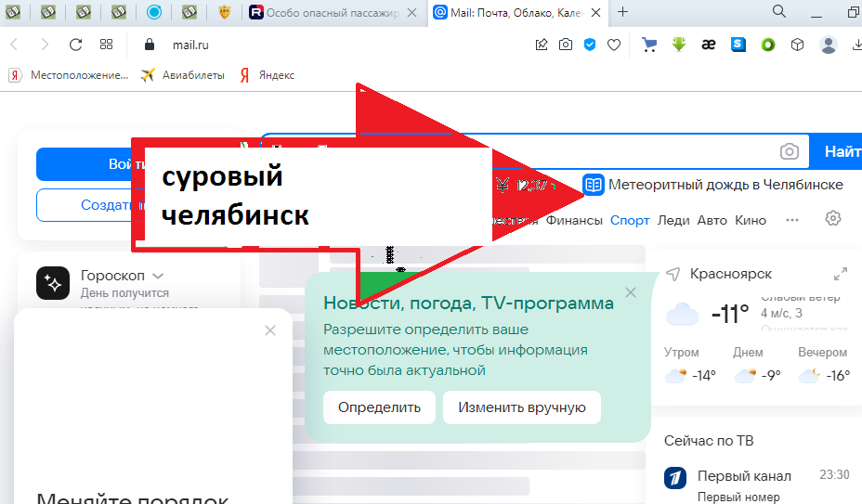Click the 23:30 program time
862x504 pixels.
[834, 474]
